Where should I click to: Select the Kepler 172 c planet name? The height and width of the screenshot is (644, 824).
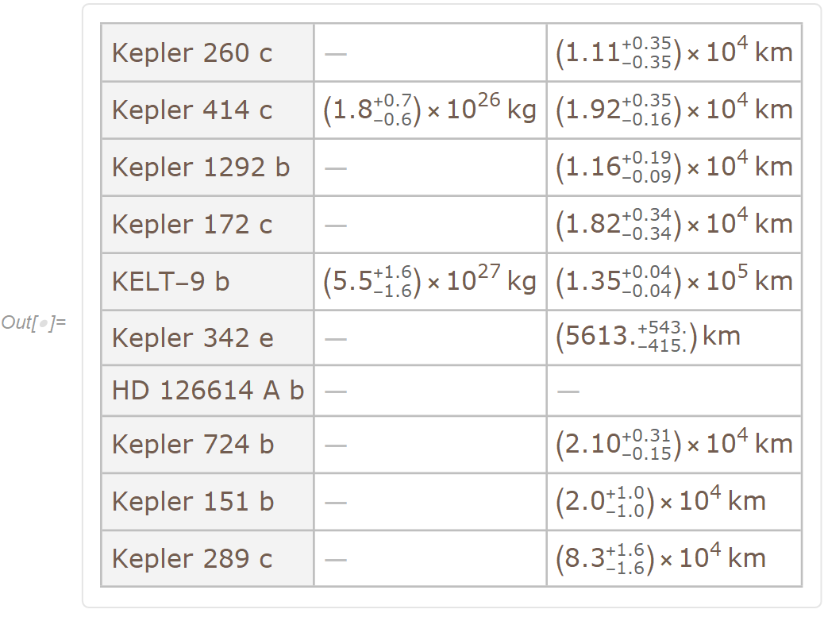[x=192, y=225]
